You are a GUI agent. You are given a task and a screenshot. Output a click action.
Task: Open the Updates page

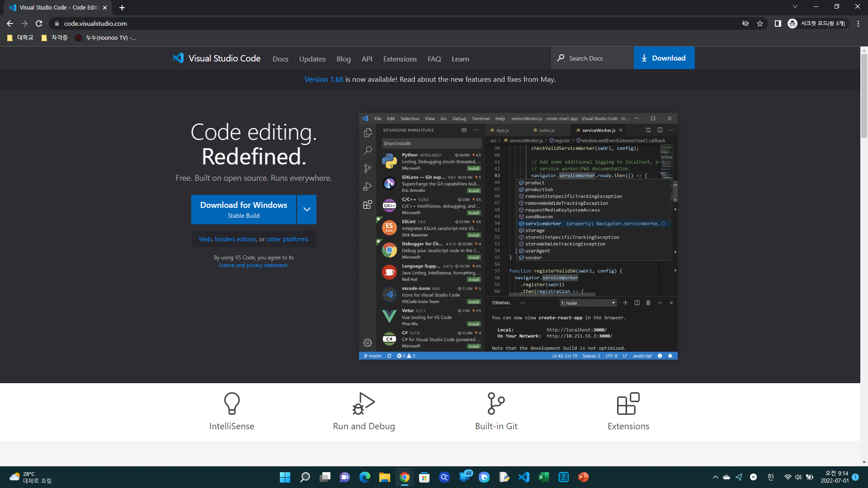tap(312, 59)
